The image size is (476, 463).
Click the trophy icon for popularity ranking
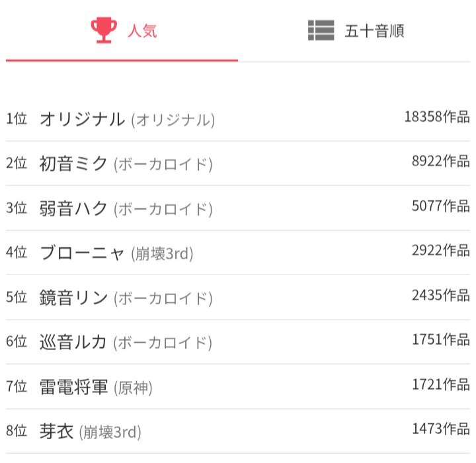coord(103,30)
